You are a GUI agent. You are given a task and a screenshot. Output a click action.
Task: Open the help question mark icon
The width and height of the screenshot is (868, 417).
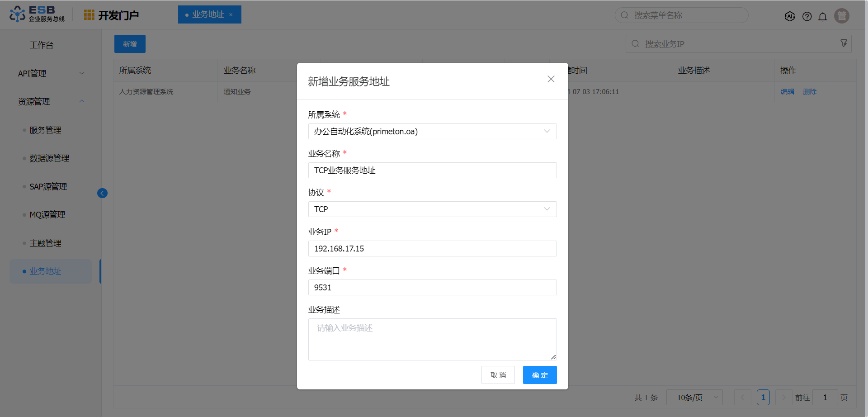click(807, 16)
